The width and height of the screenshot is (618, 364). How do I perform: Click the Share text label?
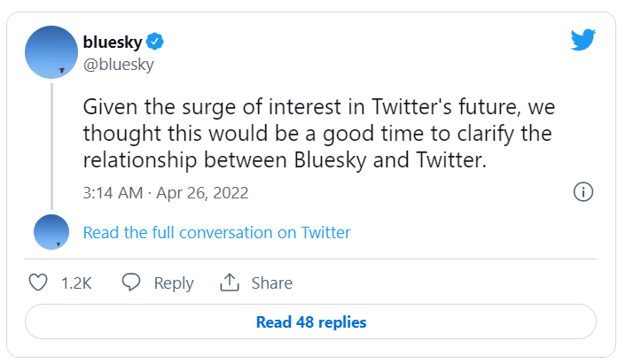[x=271, y=283]
